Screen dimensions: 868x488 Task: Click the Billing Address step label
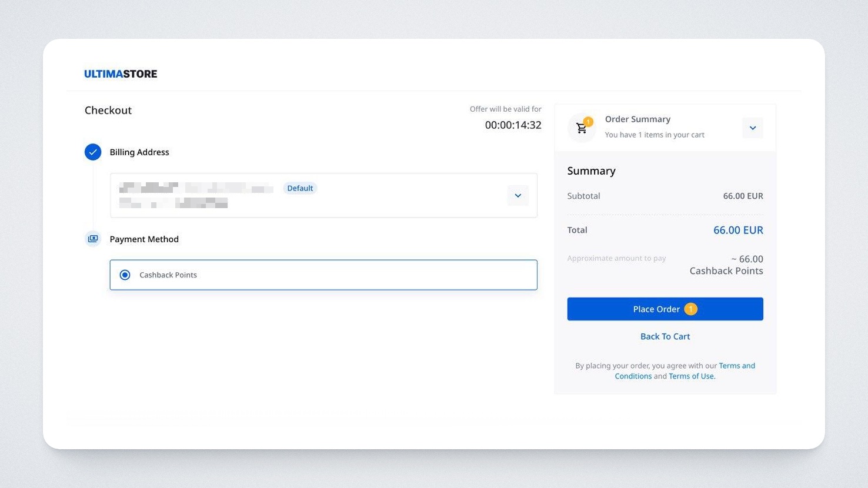point(139,152)
